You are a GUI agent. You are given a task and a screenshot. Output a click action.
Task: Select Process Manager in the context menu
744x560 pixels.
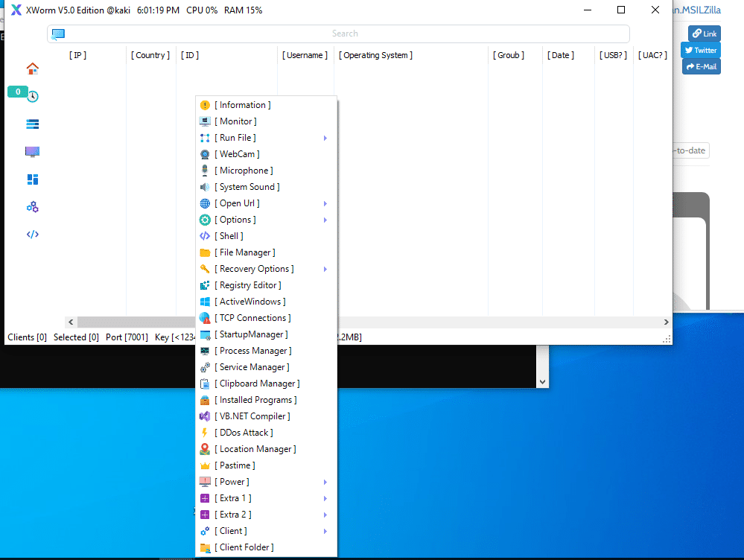pos(266,351)
